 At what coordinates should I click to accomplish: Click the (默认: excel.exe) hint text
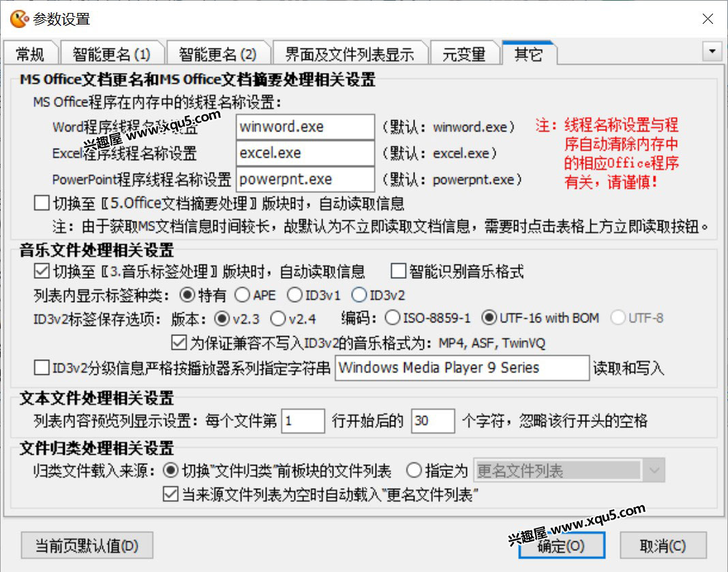(x=439, y=153)
